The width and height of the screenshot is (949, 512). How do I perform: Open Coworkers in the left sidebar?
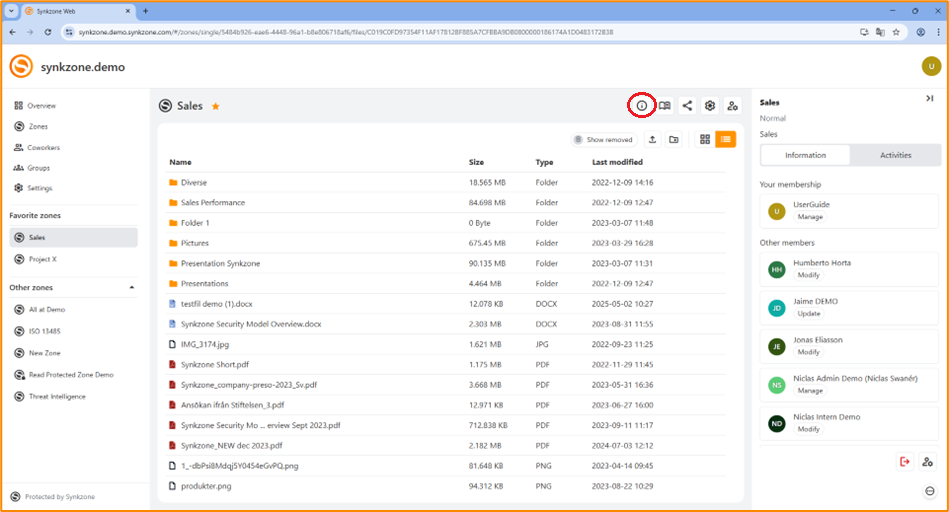pos(43,147)
